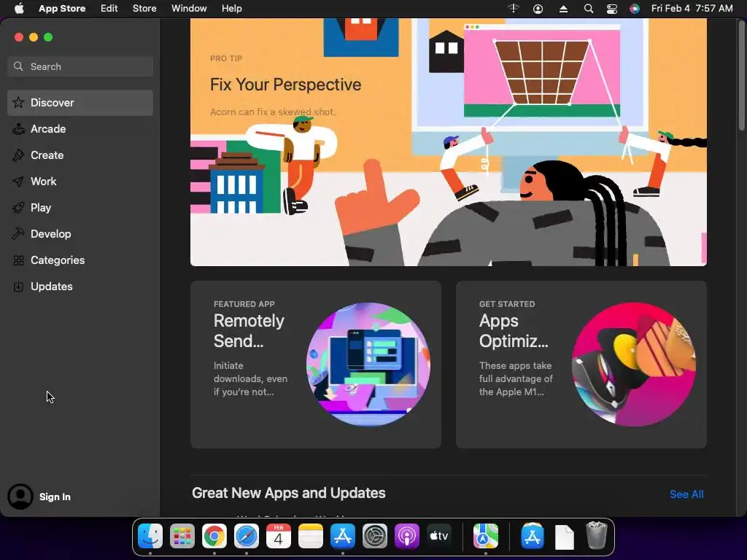Open Maps from the Dock
Viewport: 747px width, 560px height.
[x=485, y=536]
